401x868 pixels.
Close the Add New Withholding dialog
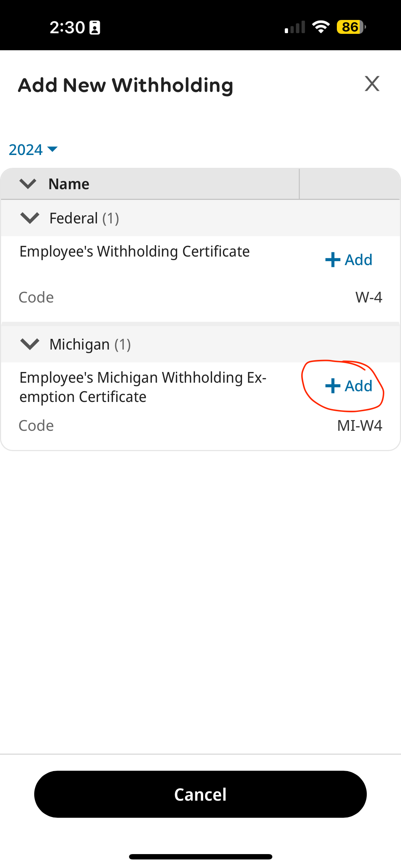pyautogui.click(x=372, y=84)
